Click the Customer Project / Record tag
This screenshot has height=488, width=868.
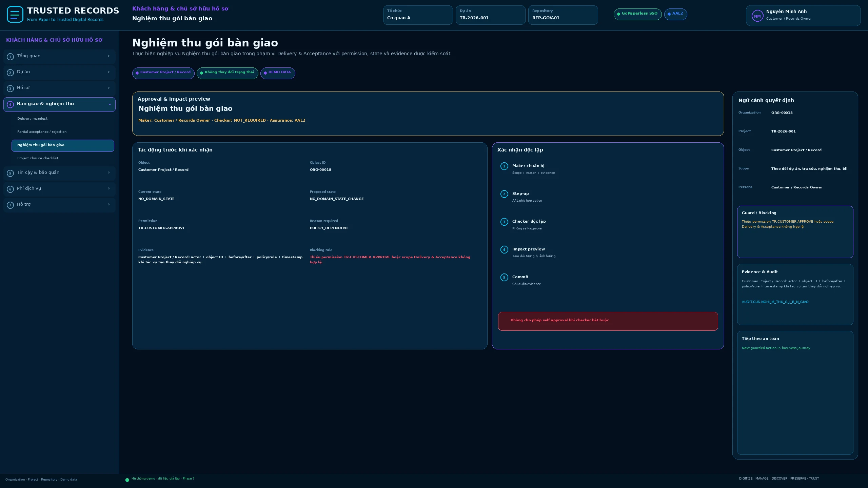coord(163,73)
